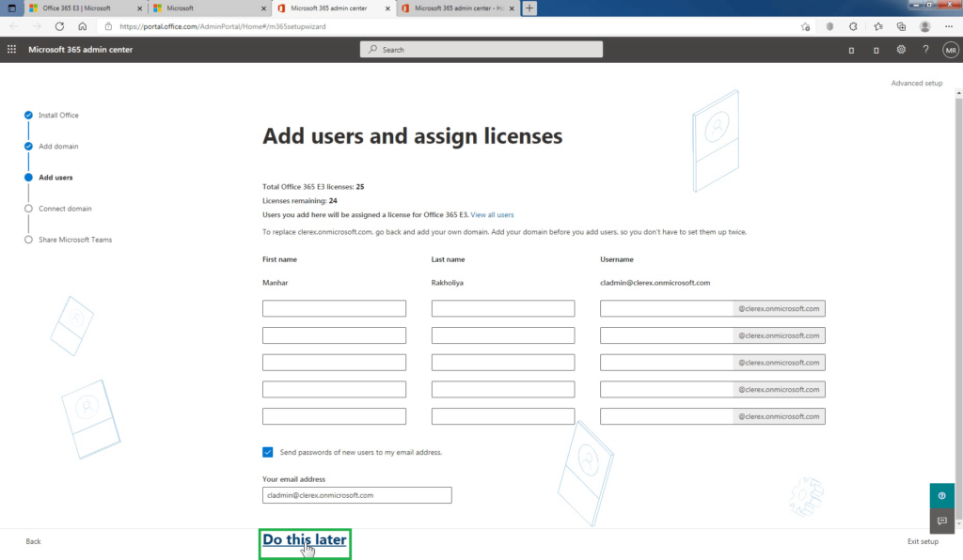This screenshot has height=560, width=963.
Task: Uncheck Send passwords of new users checkbox
Action: (268, 452)
